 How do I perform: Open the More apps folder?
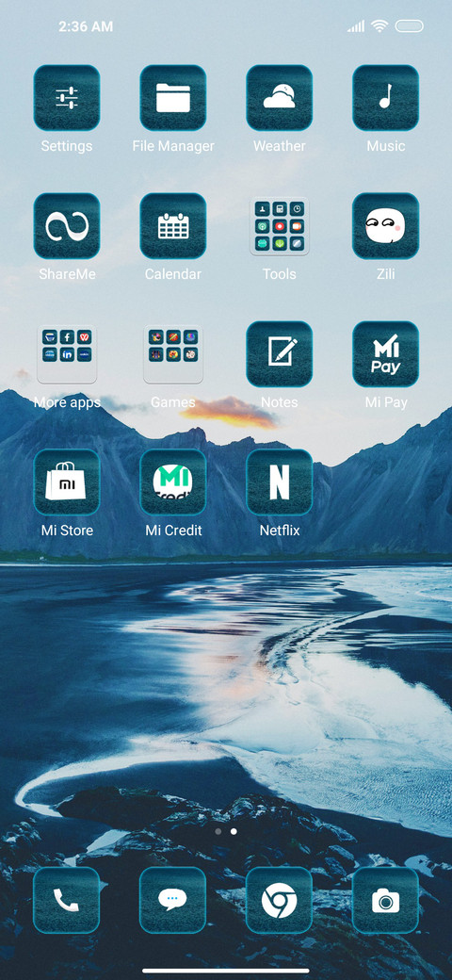click(67, 354)
